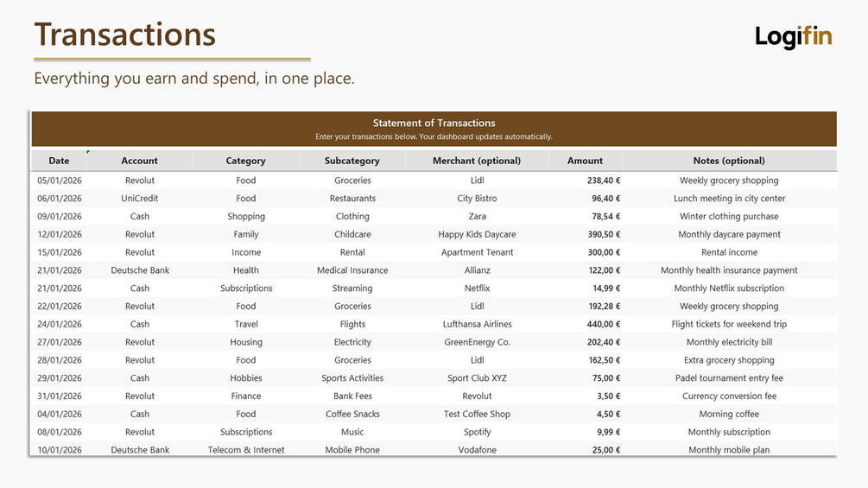Image resolution: width=868 pixels, height=488 pixels.
Task: Select the Happy Kids Daycare merchant cell
Action: point(477,234)
